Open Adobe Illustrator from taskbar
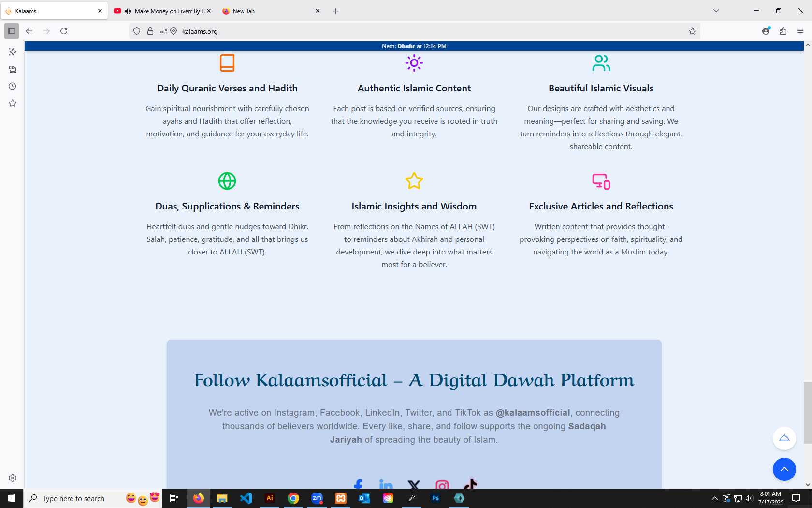Image resolution: width=812 pixels, height=508 pixels. 270,498
